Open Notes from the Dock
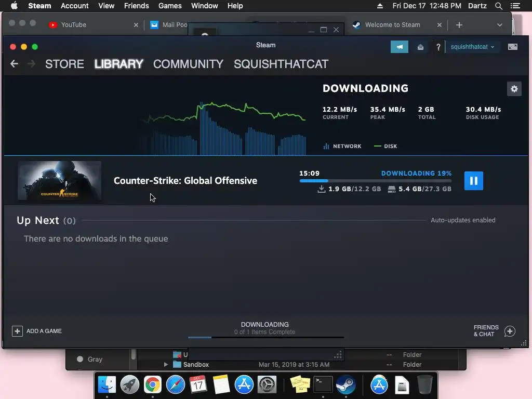The width and height of the screenshot is (532, 399). coord(221,385)
